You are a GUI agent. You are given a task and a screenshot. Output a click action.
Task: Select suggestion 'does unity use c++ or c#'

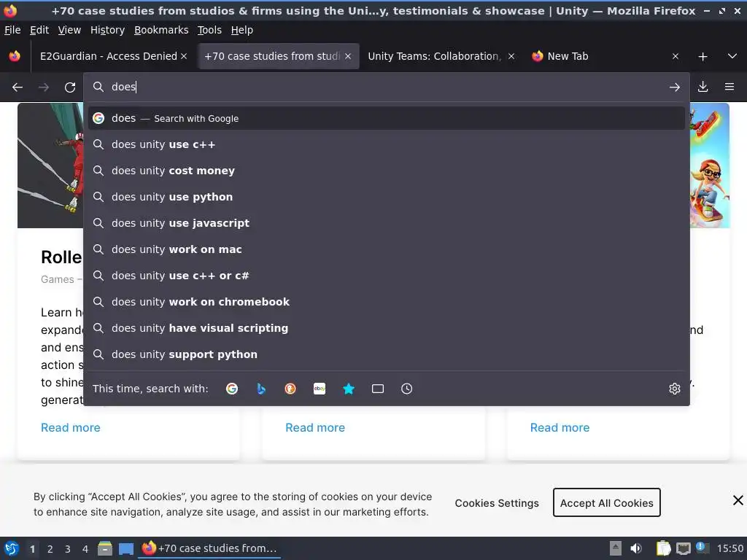click(387, 275)
